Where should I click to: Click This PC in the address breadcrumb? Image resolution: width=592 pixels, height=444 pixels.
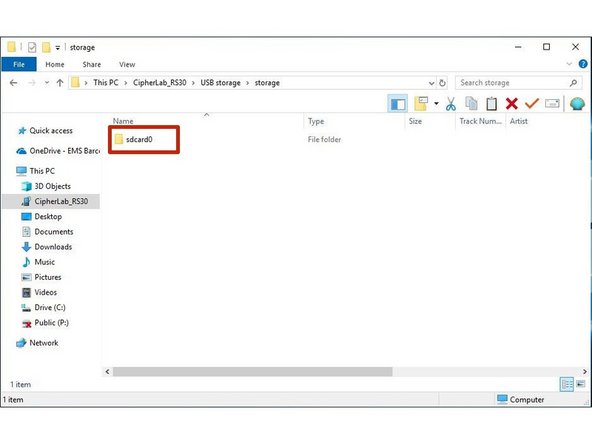click(x=106, y=83)
